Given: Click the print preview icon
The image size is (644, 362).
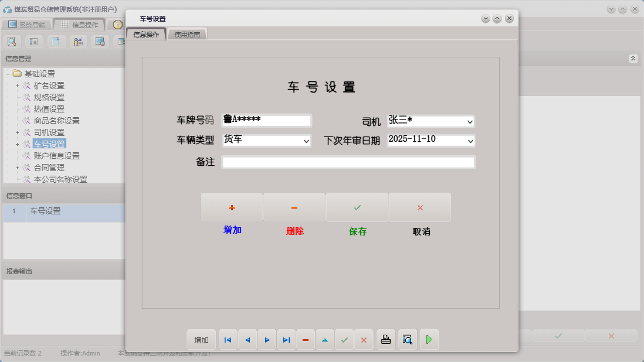Looking at the screenshot, I should [407, 340].
